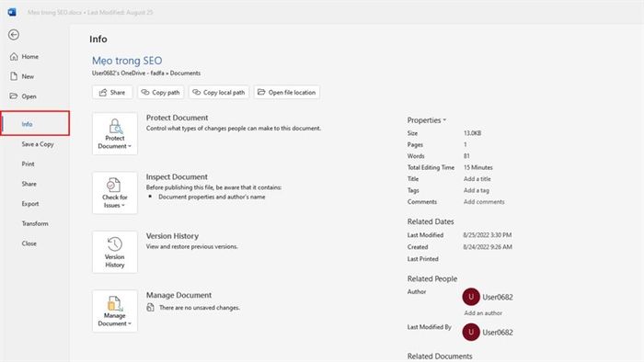The width and height of the screenshot is (644, 362).
Task: Click the Manage Document heading text
Action: click(178, 295)
